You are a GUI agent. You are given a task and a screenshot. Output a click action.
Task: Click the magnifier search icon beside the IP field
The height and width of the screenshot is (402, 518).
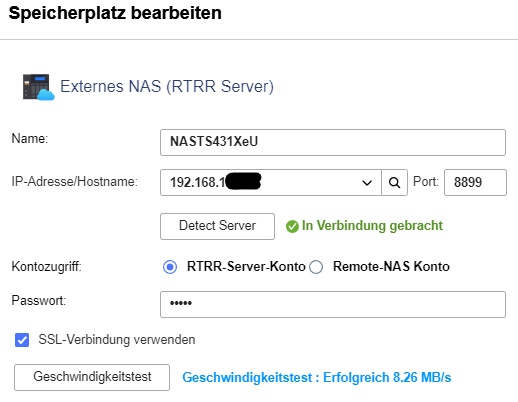pyautogui.click(x=394, y=182)
